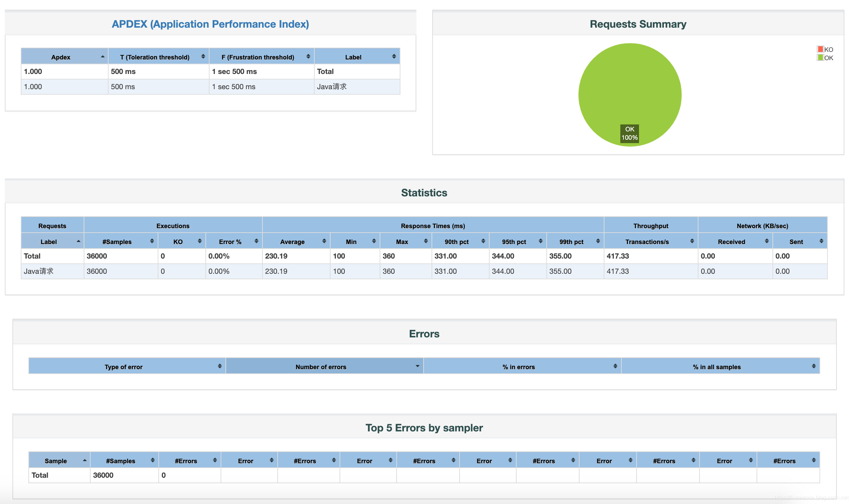Click sort icon on 90th pct column
Image resolution: width=852 pixels, height=504 pixels.
483,241
